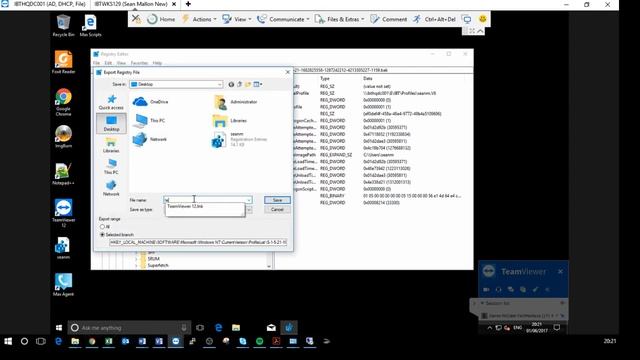Open the OneDrive item in file list
Screen dimensions: 640x360
tap(150, 102)
